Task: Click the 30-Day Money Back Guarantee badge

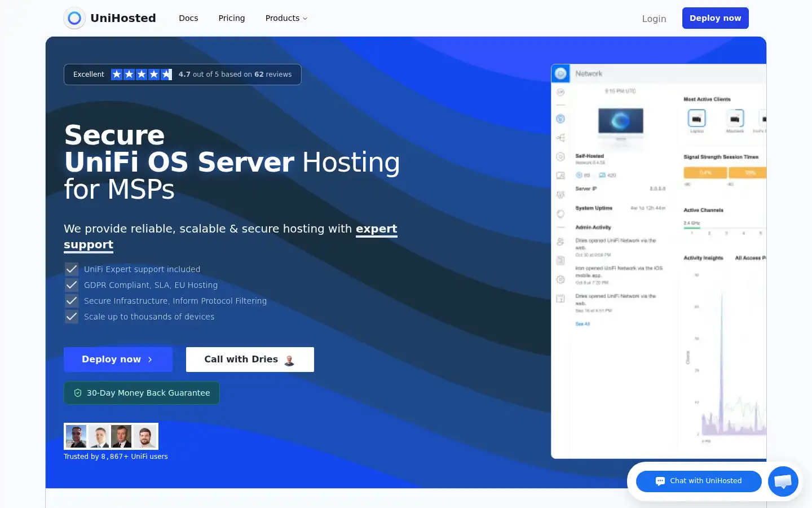Action: tap(142, 393)
